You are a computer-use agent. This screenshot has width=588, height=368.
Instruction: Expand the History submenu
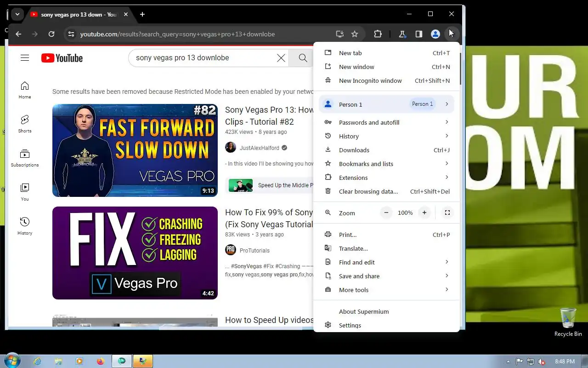[386, 136]
